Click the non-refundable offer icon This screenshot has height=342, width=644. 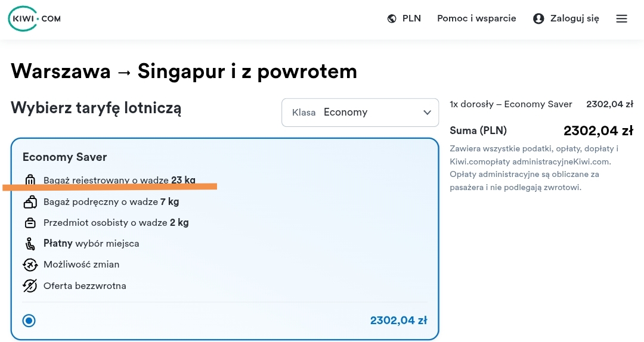point(30,286)
